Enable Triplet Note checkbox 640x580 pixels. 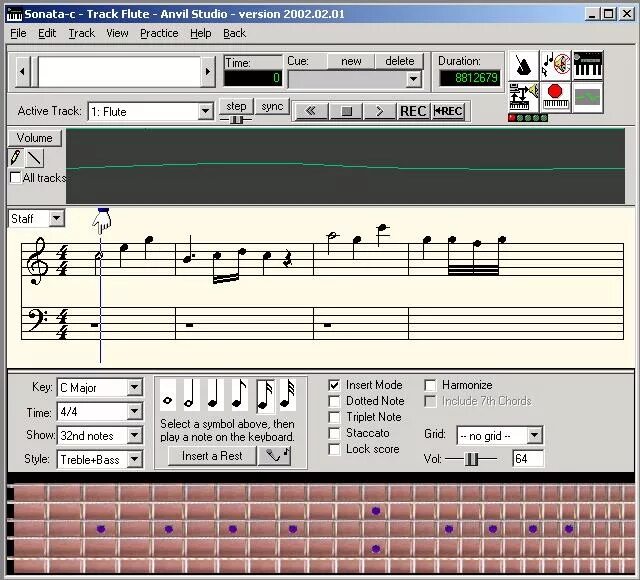[334, 417]
